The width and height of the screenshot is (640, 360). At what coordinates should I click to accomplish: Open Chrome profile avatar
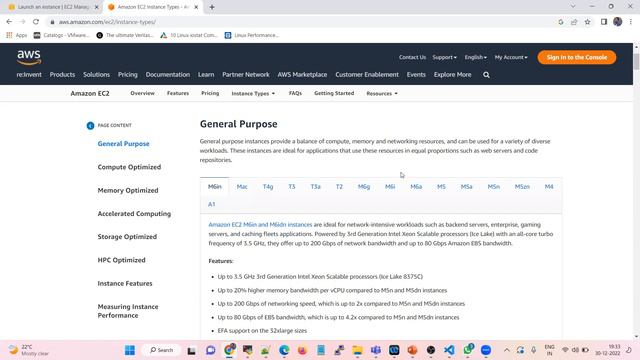(x=618, y=22)
